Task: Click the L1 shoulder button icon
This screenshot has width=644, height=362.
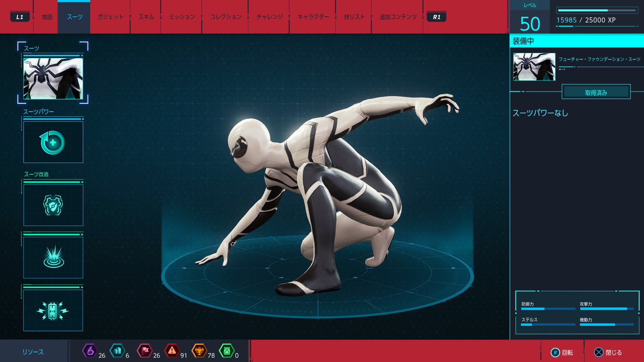Action: [20, 17]
